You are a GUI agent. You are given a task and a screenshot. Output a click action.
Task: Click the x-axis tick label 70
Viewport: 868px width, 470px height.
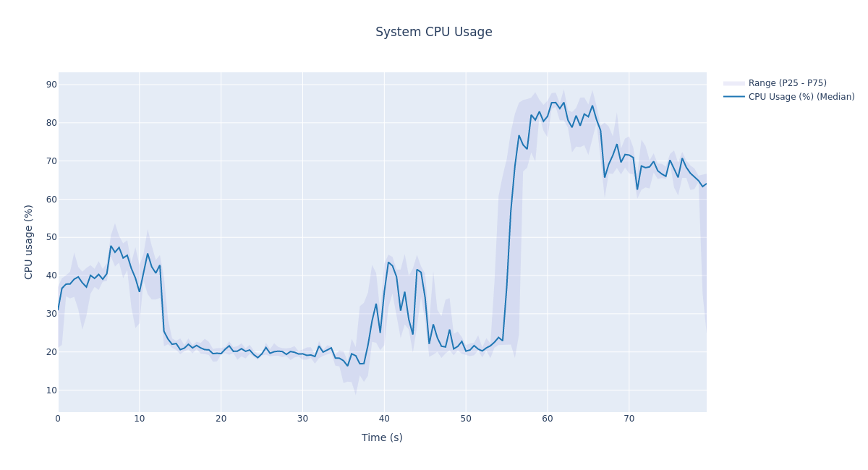tap(629, 419)
